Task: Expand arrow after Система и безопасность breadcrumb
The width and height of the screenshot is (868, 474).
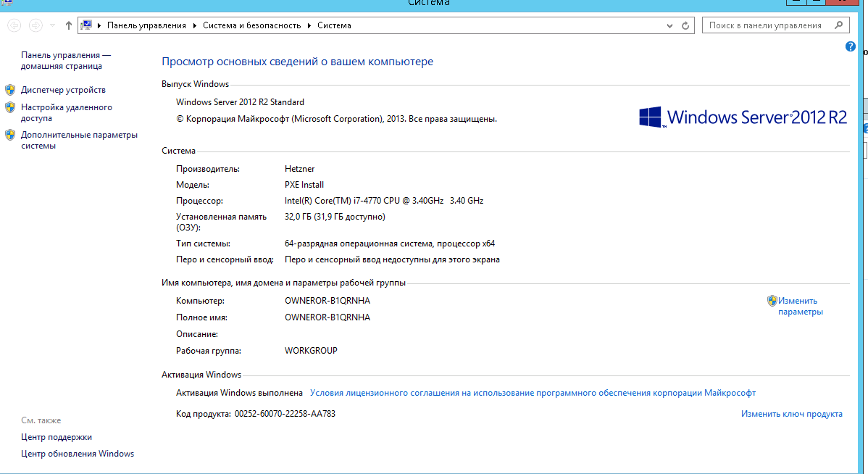Action: (309, 25)
